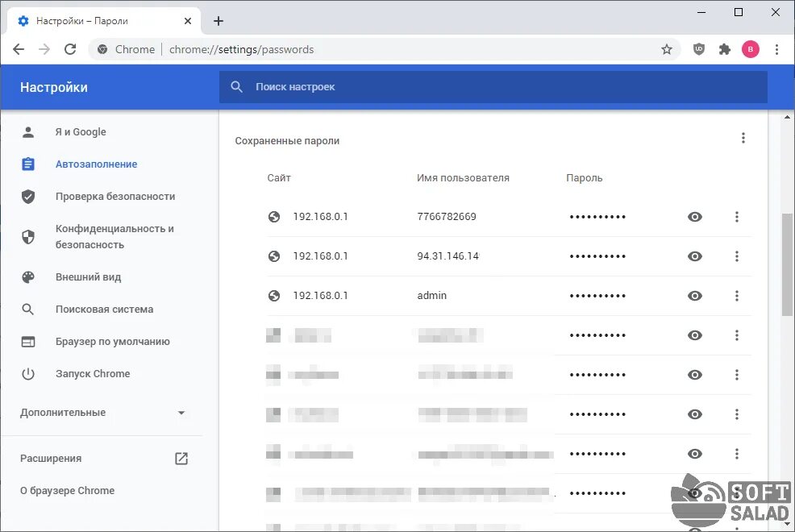Open Расширения link
The height and width of the screenshot is (532, 795).
tap(51, 458)
